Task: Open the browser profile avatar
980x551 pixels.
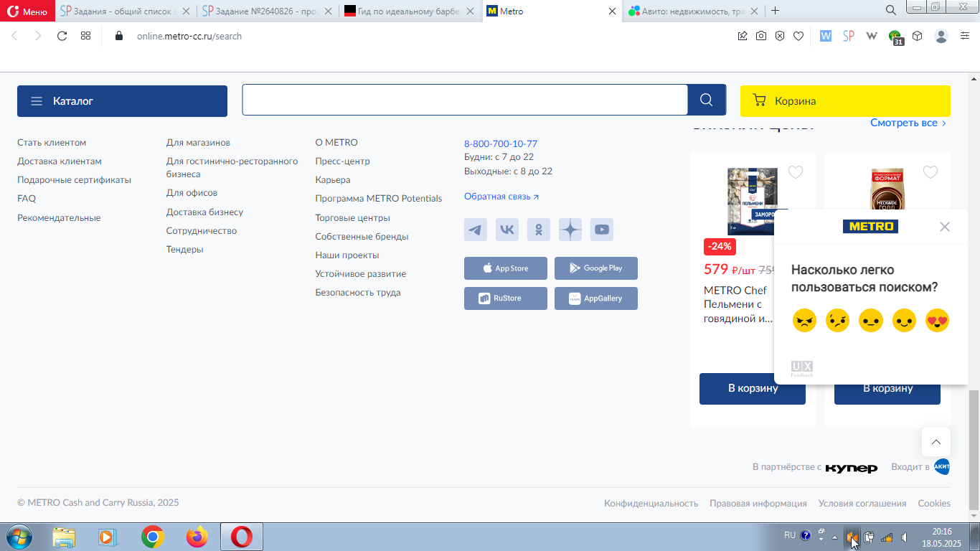Action: pos(941,36)
